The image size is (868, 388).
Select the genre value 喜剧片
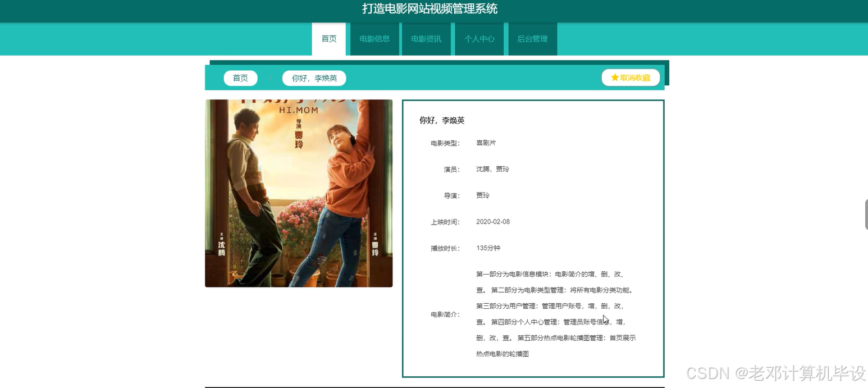point(486,143)
